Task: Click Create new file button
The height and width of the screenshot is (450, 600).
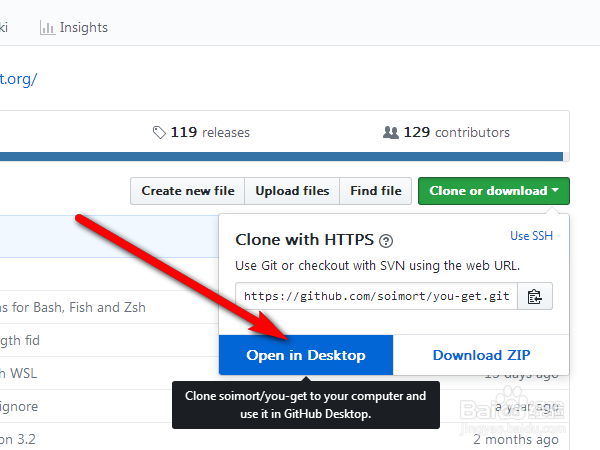Action: (x=188, y=191)
